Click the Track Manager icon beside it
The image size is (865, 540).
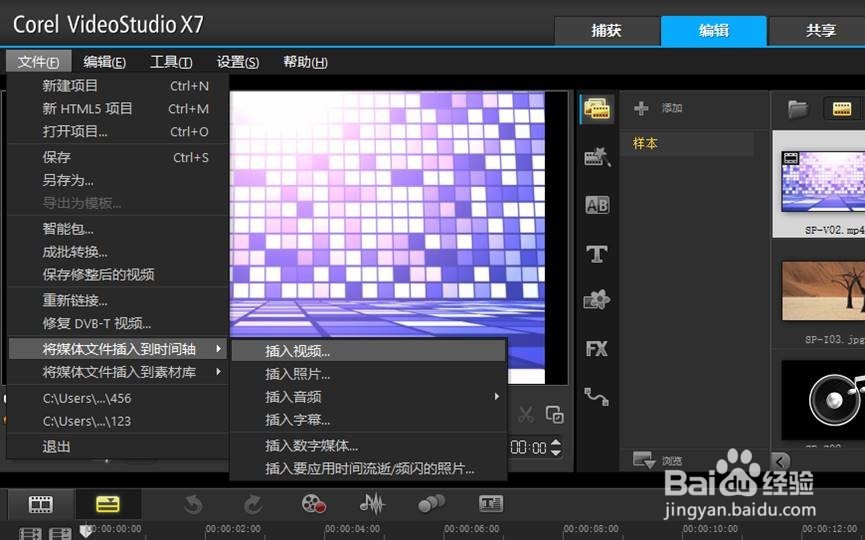coord(60,534)
